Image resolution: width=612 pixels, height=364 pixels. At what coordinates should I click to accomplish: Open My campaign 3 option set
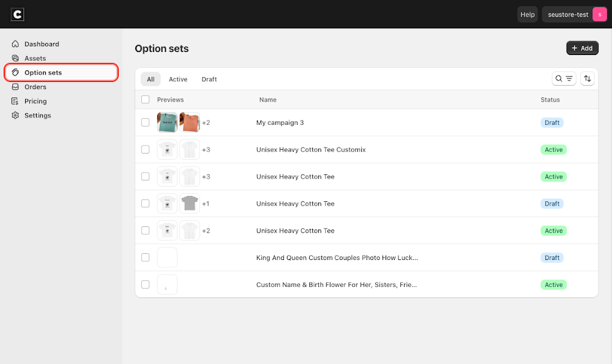(x=280, y=122)
